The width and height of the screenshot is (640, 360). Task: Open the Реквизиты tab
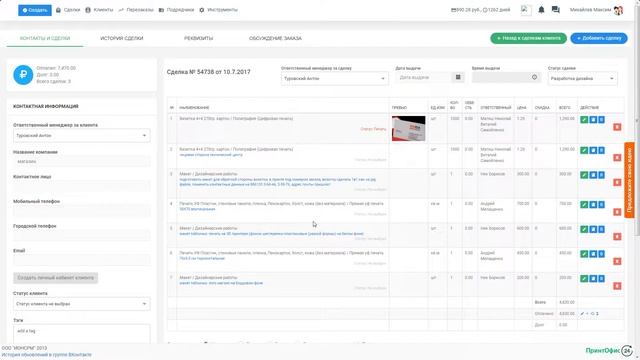point(198,38)
